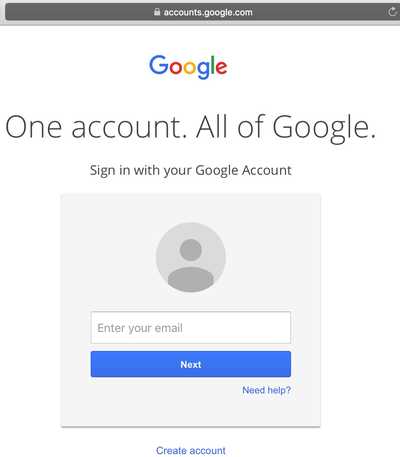Click the padlock icon in the address bar
Image resolution: width=400 pixels, height=457 pixels.
point(157,12)
